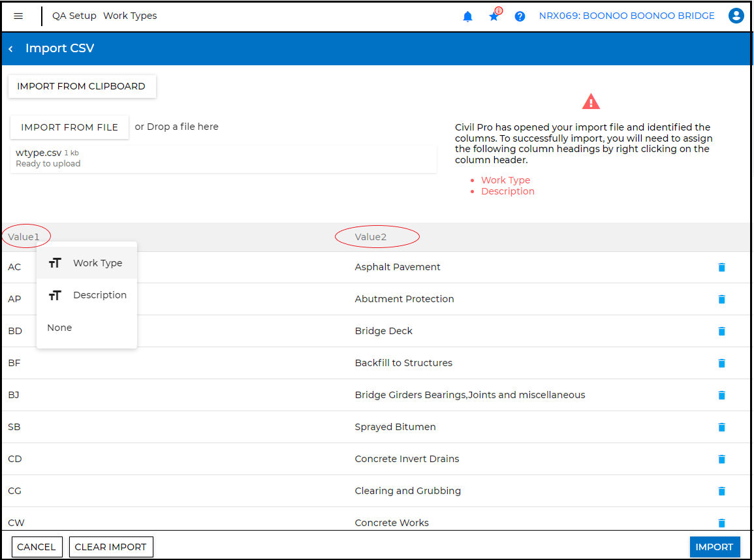Click the 'SB' code cell
Image resolution: width=754 pixels, height=560 pixels.
click(x=14, y=427)
